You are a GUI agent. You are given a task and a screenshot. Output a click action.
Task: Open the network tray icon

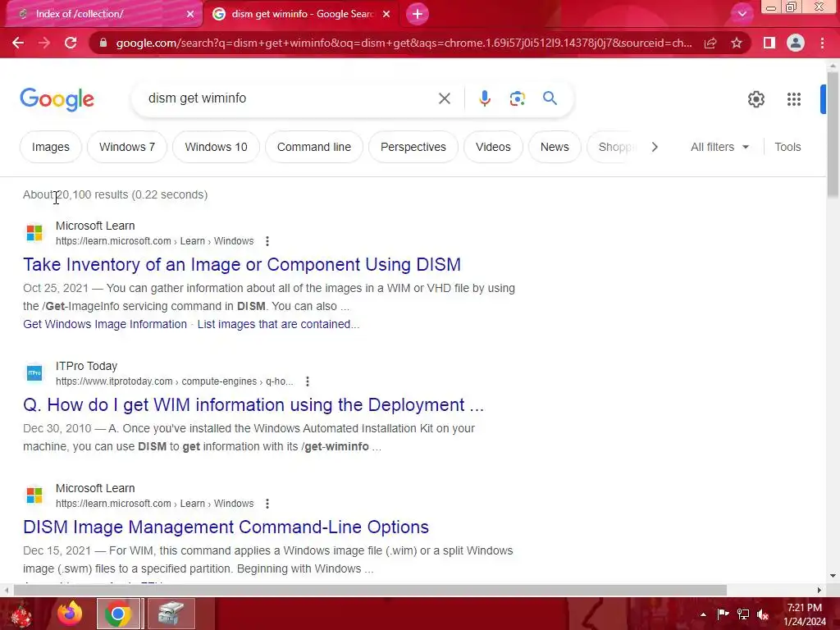(x=743, y=614)
